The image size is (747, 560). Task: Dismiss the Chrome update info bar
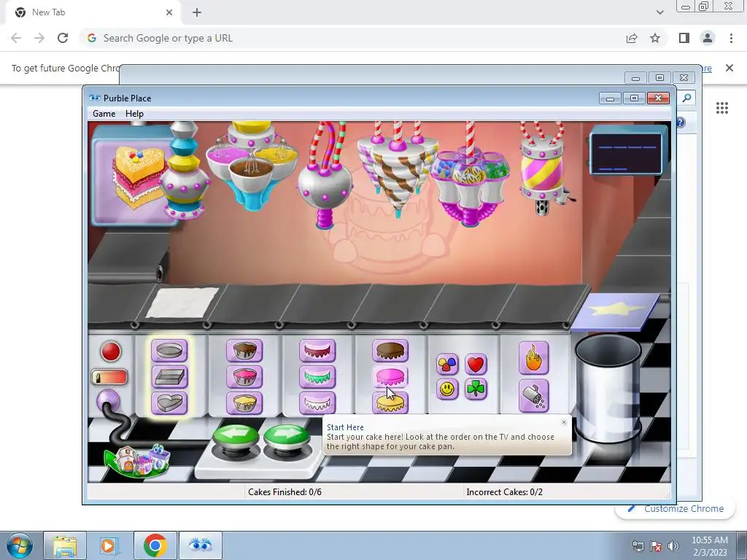point(729,68)
